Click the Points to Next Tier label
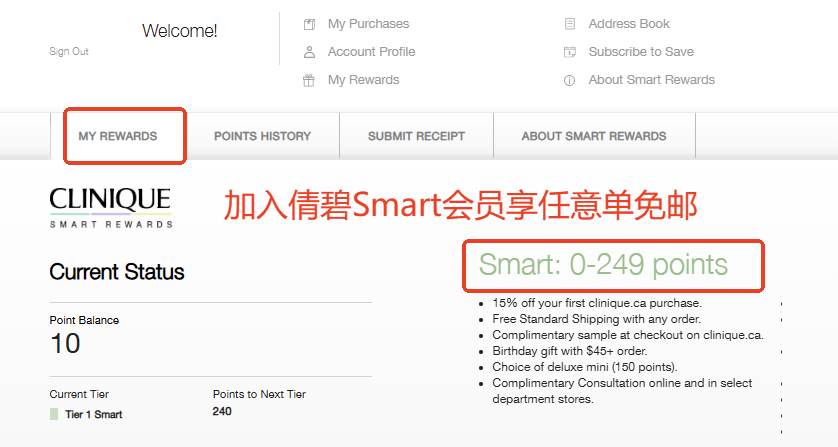The image size is (838, 447). pos(259,394)
